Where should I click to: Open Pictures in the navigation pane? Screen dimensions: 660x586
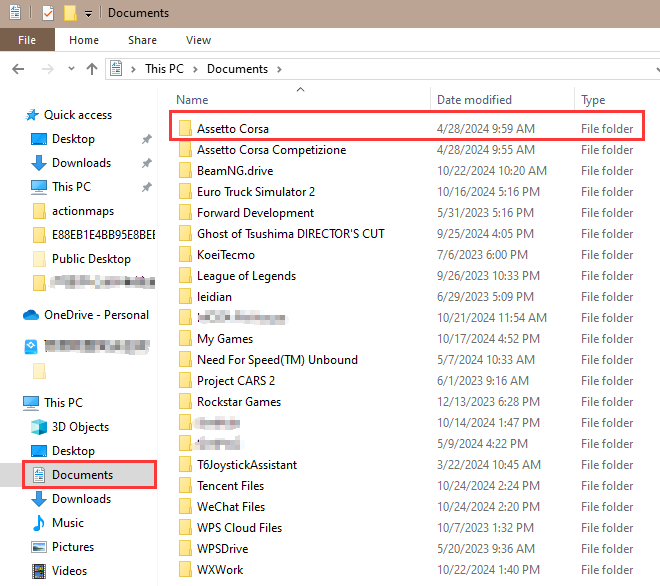(x=73, y=547)
